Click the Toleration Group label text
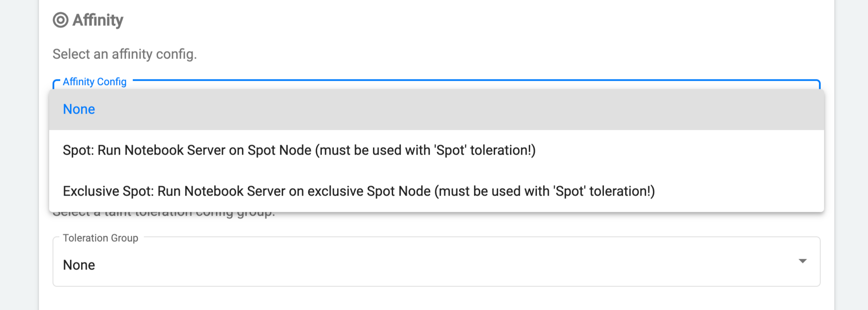 (x=100, y=238)
